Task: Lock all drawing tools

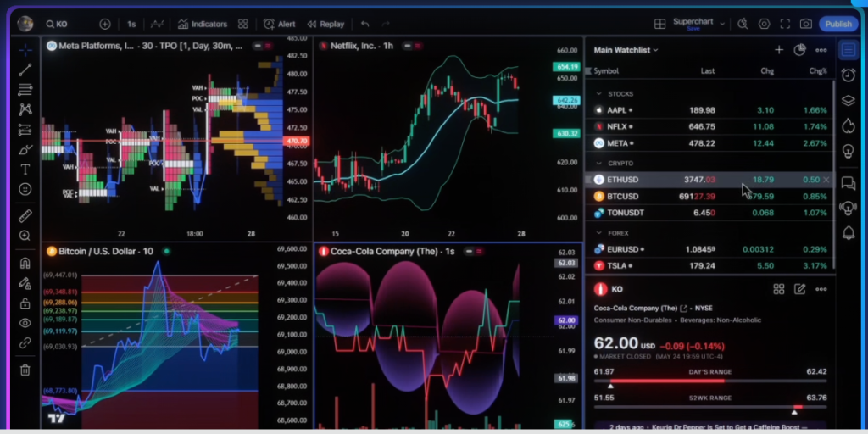Action: coord(25,303)
